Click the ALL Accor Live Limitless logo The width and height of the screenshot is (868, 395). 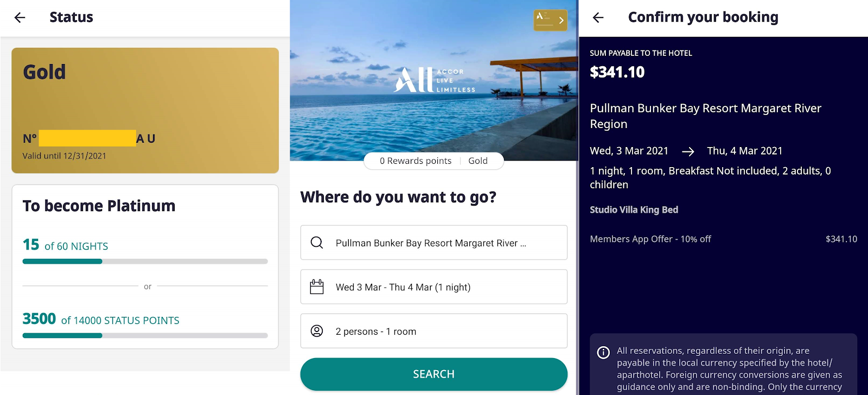coord(435,80)
